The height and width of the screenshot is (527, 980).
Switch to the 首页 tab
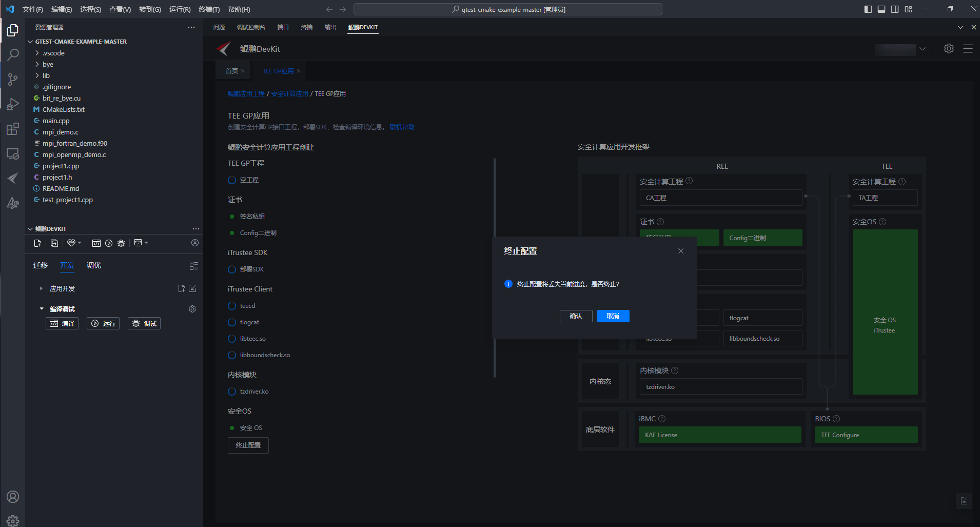pos(232,71)
